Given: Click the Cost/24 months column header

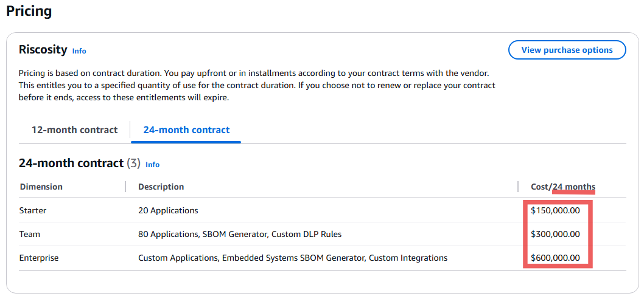Looking at the screenshot, I should 562,187.
